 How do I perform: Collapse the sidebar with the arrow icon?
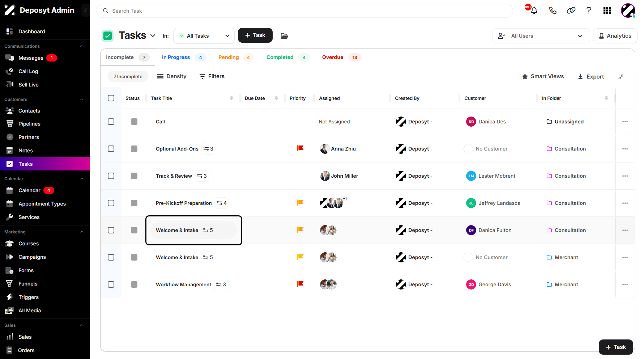click(x=85, y=10)
